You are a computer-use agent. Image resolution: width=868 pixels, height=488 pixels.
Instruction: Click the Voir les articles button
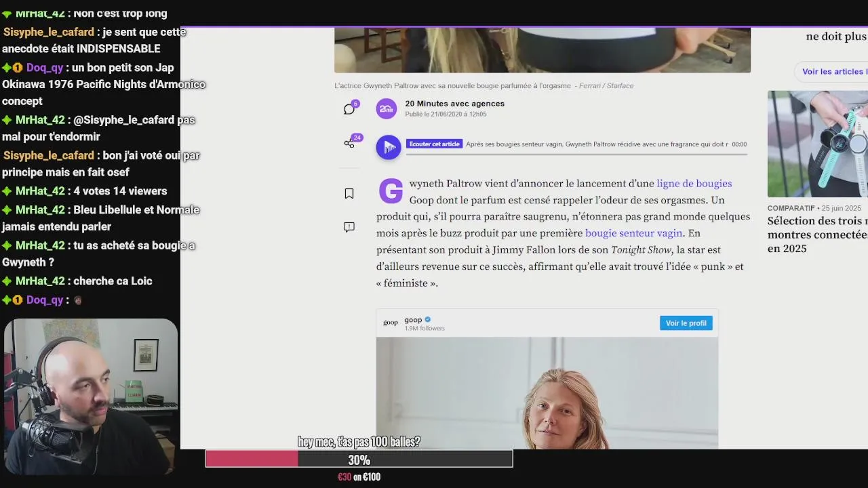[833, 72]
